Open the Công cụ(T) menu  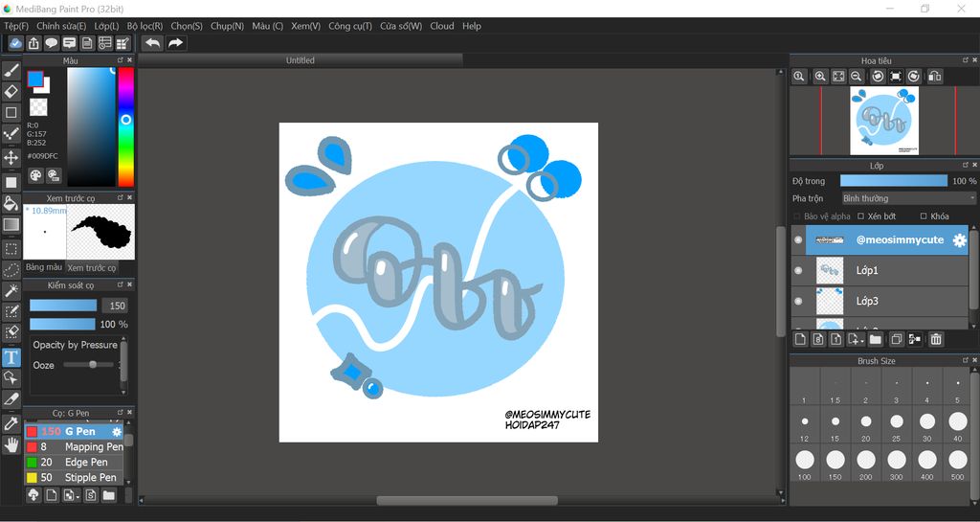[x=350, y=26]
